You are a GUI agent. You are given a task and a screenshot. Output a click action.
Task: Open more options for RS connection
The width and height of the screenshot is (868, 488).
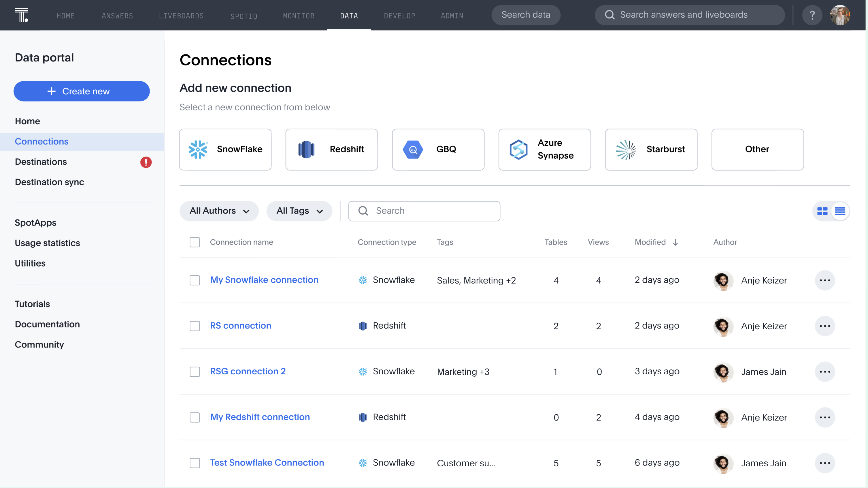tap(825, 326)
